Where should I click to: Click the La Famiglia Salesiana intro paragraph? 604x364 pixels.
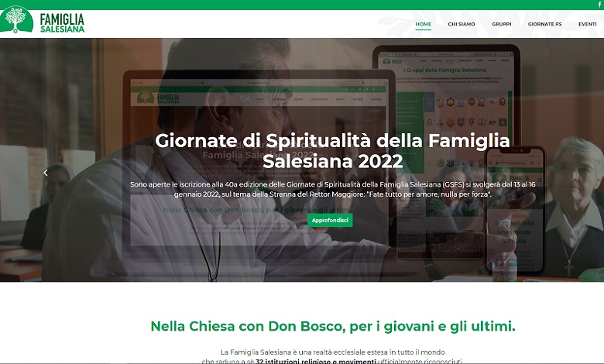[332, 356]
